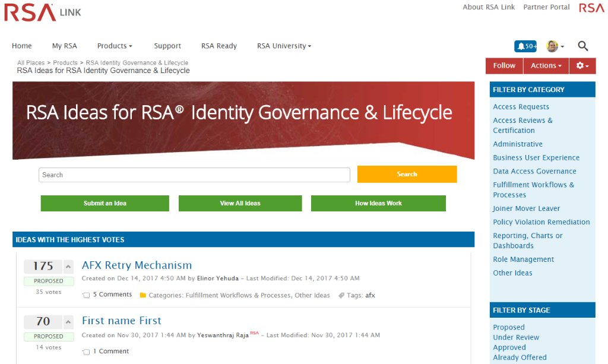Screen dimensions: 608x364
Task: Open the gear settings dropdown
Action: click(x=582, y=66)
